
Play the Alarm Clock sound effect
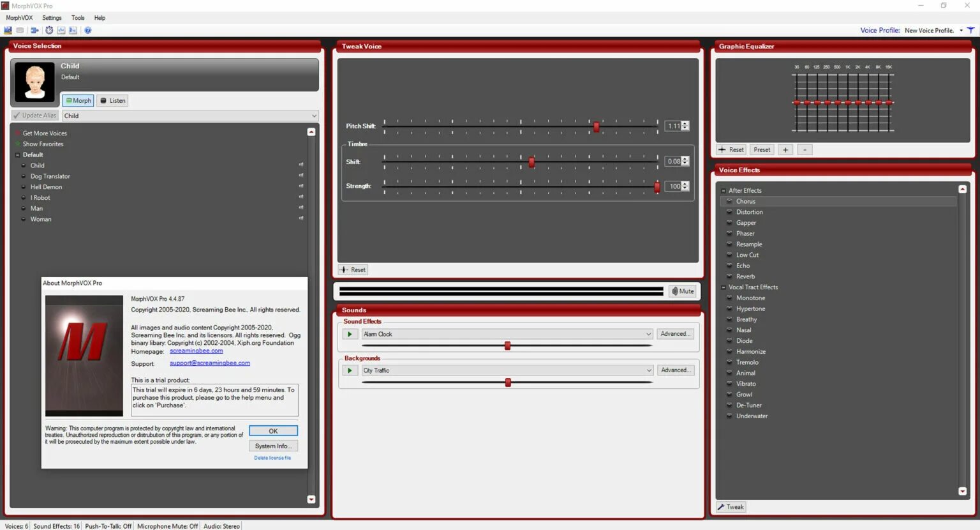tap(350, 334)
